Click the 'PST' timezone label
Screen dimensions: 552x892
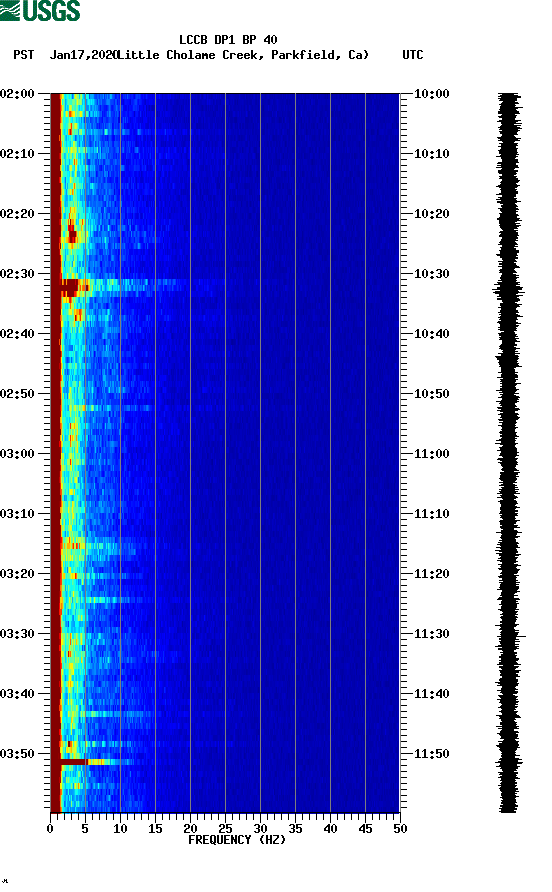click(24, 55)
